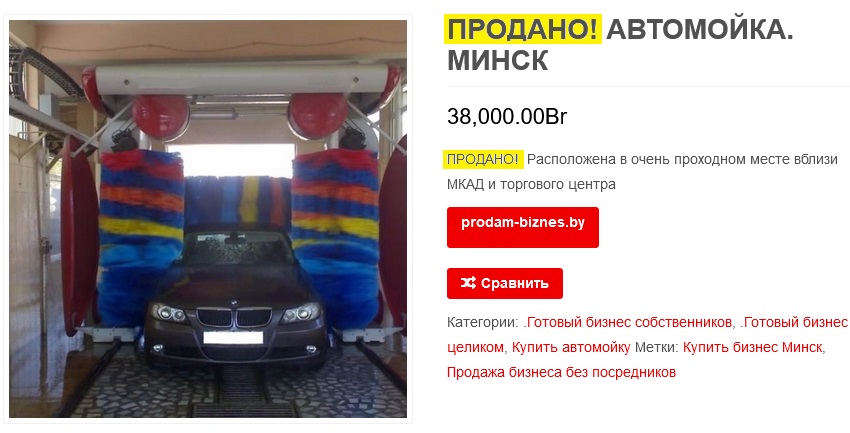Open category .Готовый бизнес целиком
The width and height of the screenshot is (850, 433).
647,335
